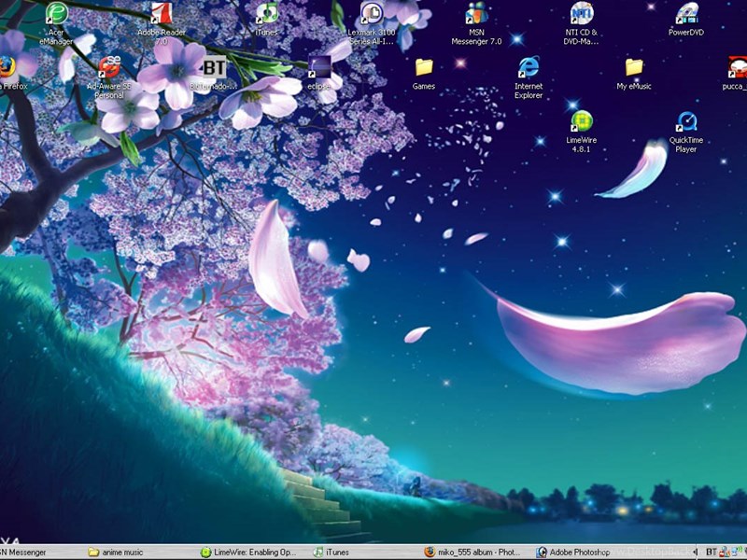This screenshot has height=560, width=747.
Task: Select the BitTornado desktop icon
Action: (214, 68)
